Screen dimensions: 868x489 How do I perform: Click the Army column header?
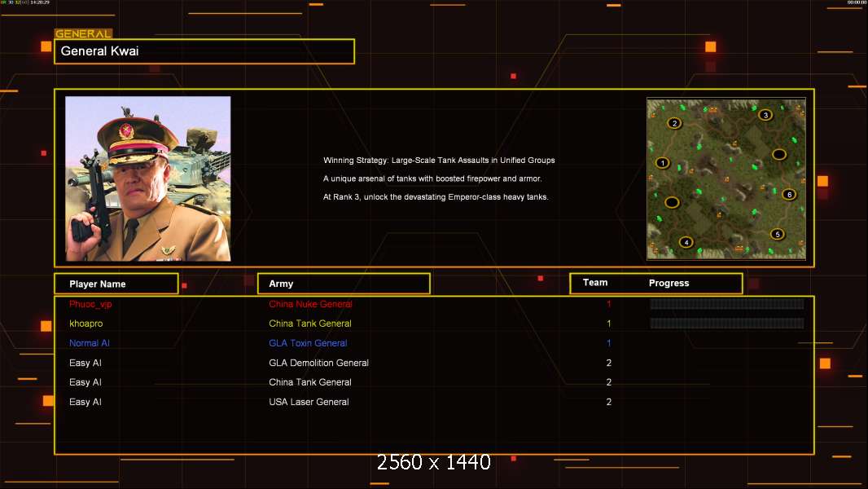(344, 284)
